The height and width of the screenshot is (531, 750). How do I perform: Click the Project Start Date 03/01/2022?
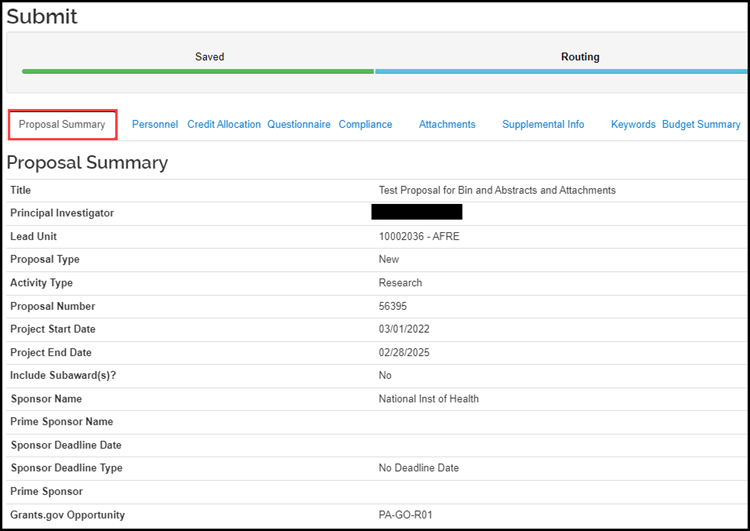[404, 329]
